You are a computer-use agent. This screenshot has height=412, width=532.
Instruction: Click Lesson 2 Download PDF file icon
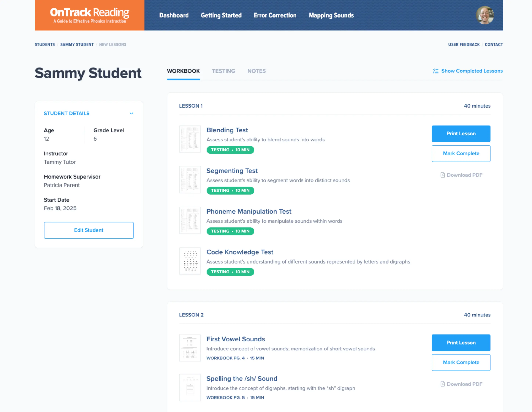click(442, 384)
